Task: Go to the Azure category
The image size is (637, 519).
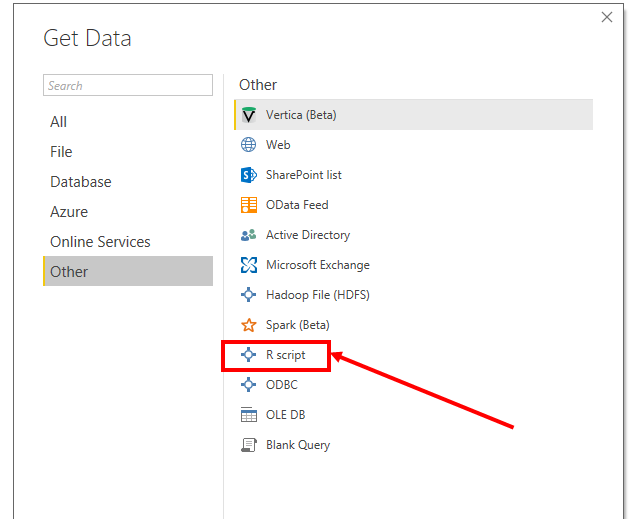Action: pos(69,212)
